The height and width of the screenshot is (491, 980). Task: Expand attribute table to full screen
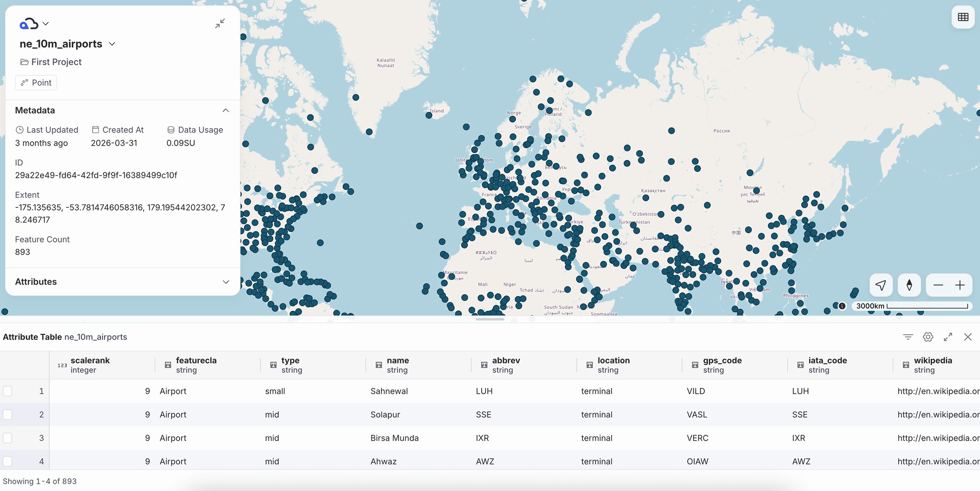[948, 337]
